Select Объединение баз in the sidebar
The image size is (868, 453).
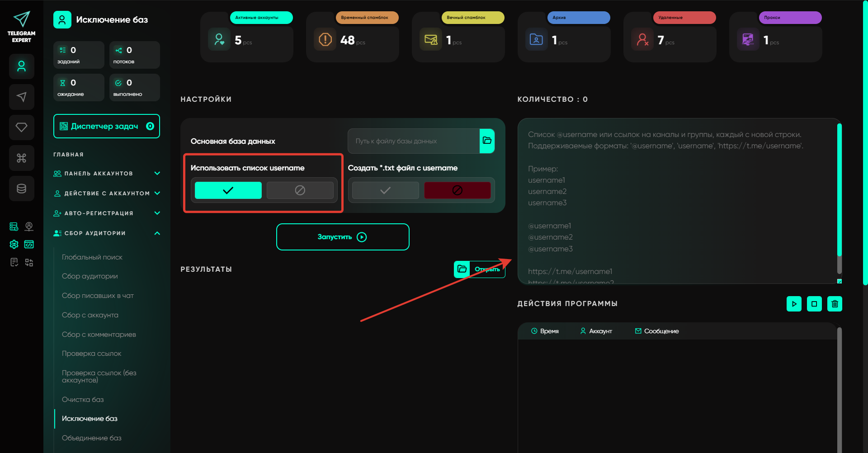(92, 438)
